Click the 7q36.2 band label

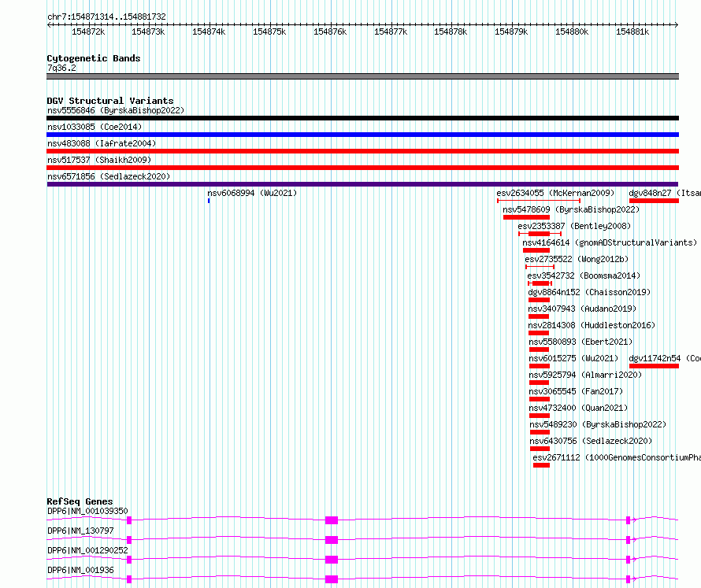coord(61,68)
